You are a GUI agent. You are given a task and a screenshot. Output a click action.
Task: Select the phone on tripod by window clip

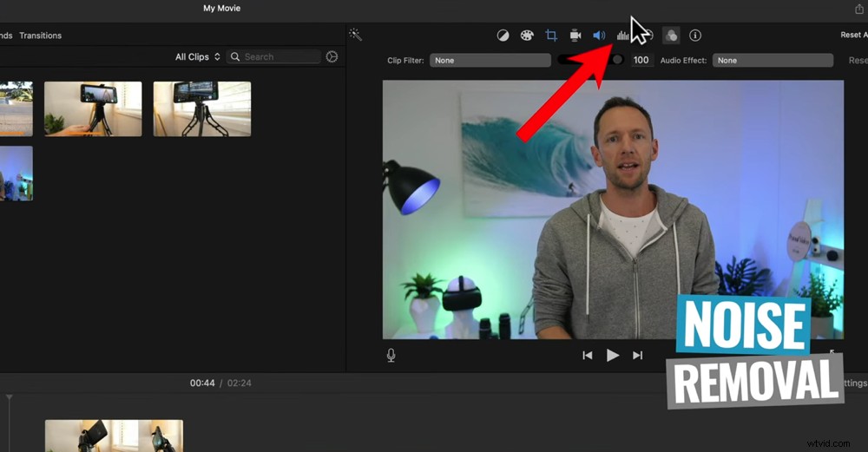[202, 109]
